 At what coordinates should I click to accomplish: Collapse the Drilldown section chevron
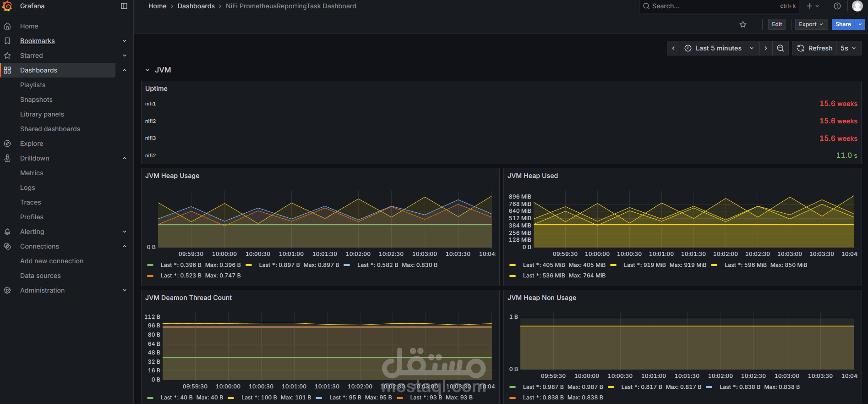[125, 158]
